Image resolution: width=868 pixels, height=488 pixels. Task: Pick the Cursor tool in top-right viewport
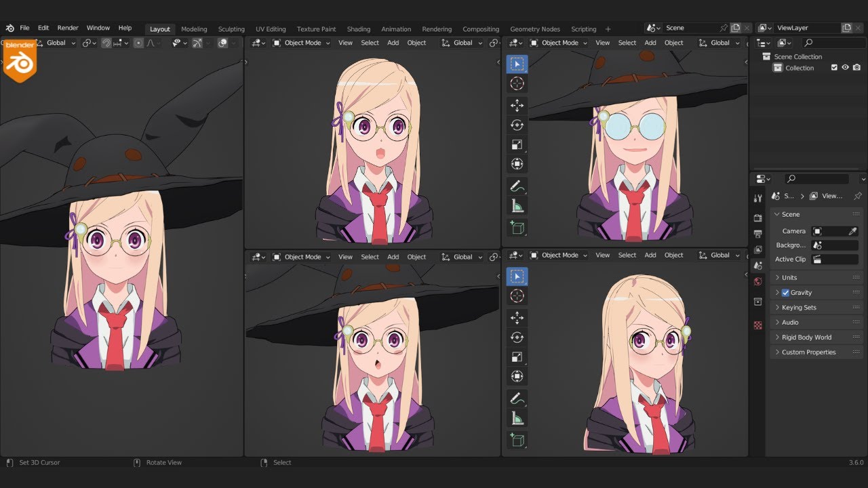click(x=517, y=84)
